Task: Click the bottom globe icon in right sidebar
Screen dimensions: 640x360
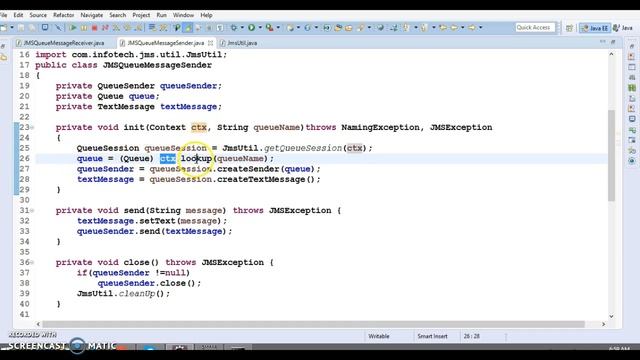Action: [632, 161]
